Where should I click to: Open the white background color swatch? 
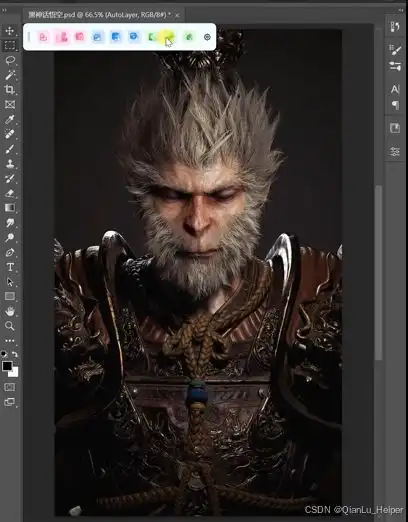pyautogui.click(x=15, y=373)
